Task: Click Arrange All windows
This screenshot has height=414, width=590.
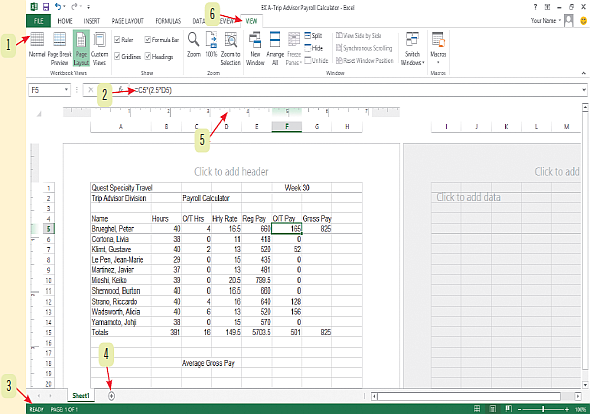Action: pyautogui.click(x=275, y=49)
